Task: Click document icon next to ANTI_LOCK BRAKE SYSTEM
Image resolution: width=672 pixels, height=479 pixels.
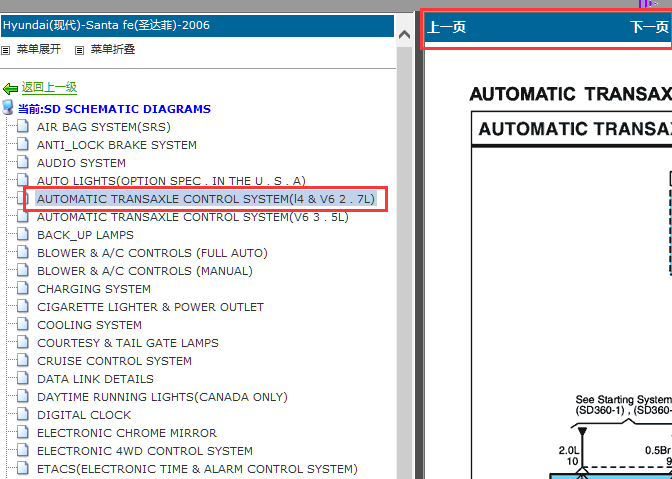Action: click(x=23, y=144)
